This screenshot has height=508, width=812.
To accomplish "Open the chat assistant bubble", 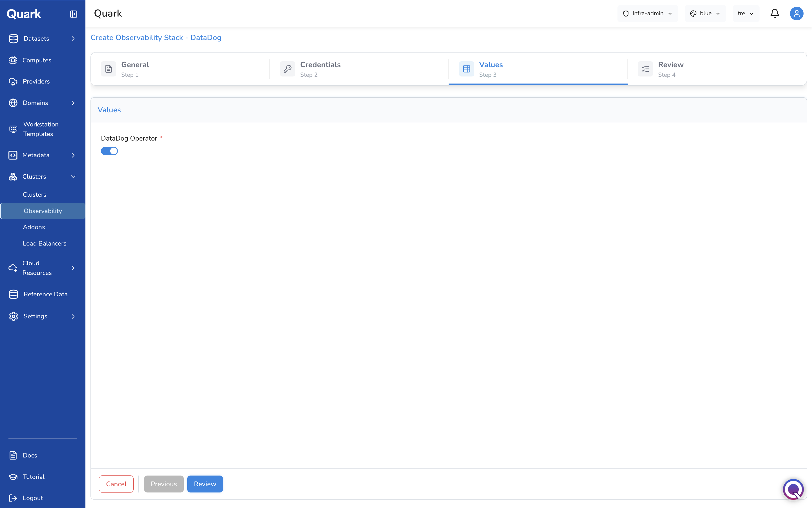I will (793, 489).
